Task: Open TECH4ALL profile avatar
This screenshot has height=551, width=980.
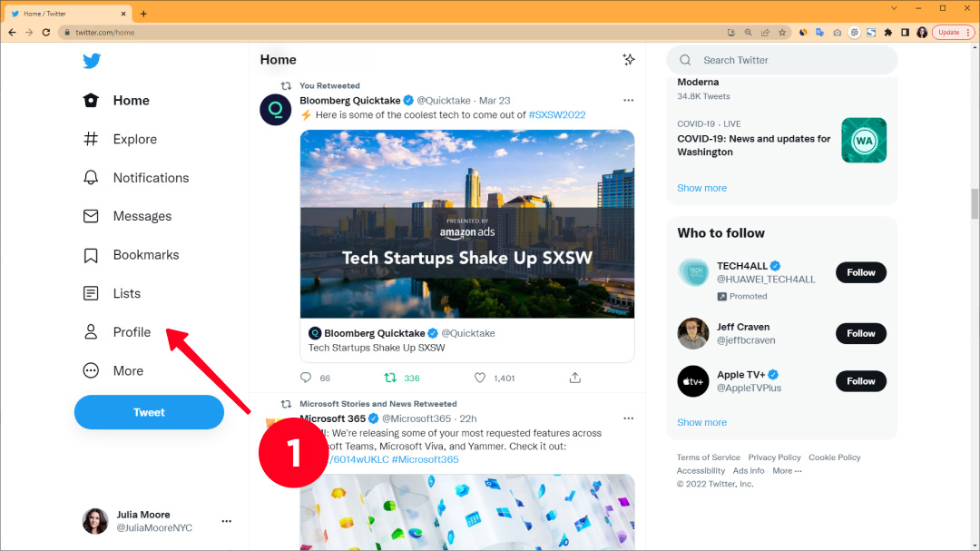Action: point(693,272)
